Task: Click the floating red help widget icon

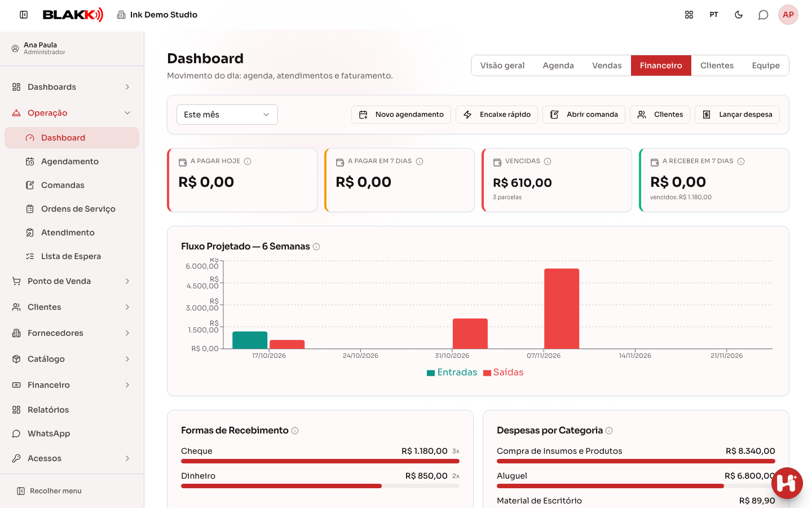Action: (787, 483)
